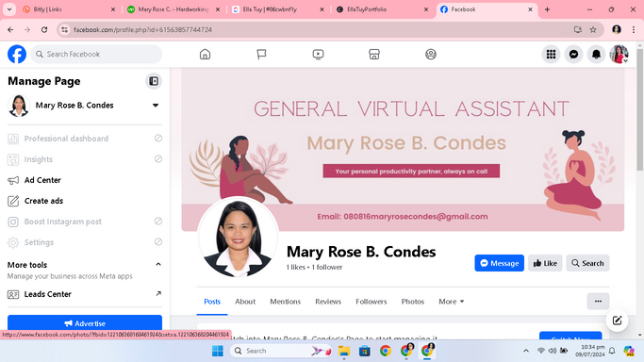Screen dimensions: 644x362
Task: Open the Video (Watch) icon
Action: coord(318,54)
